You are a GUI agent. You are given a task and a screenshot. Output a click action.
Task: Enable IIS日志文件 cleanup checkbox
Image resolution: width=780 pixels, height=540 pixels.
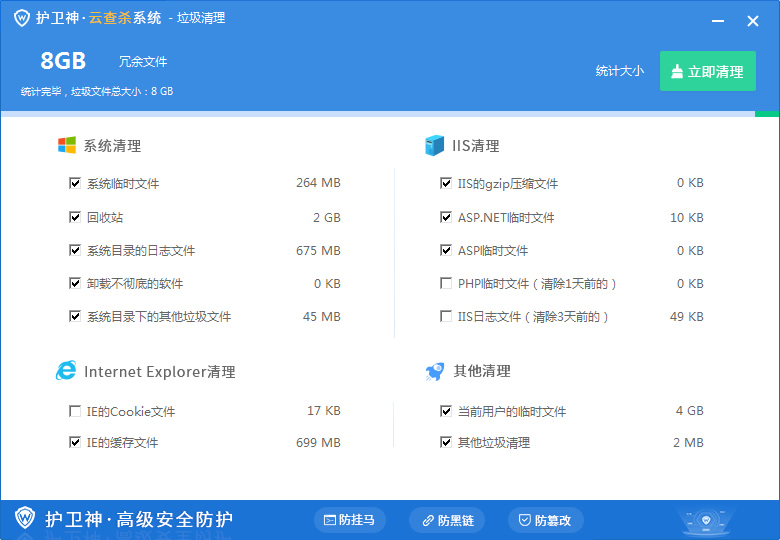pos(446,317)
